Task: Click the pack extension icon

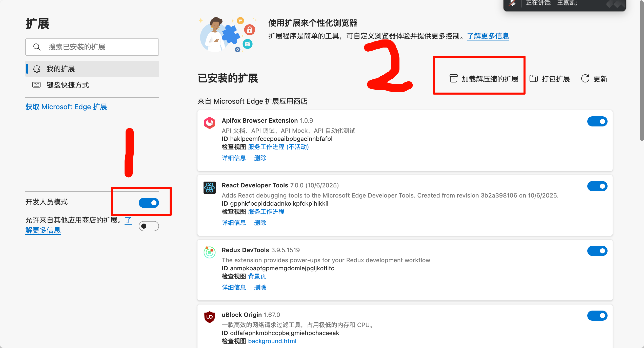Action: coord(533,79)
